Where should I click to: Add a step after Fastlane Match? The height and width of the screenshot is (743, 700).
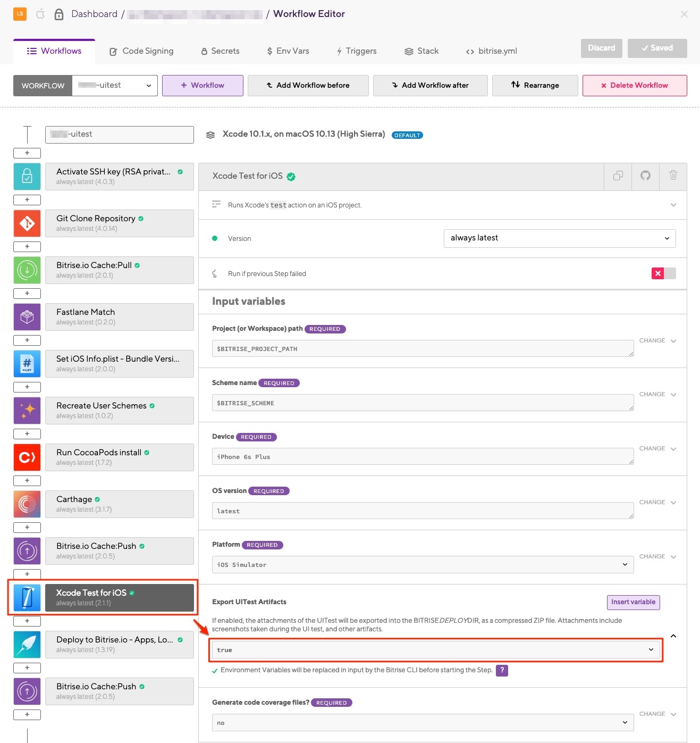(x=27, y=340)
